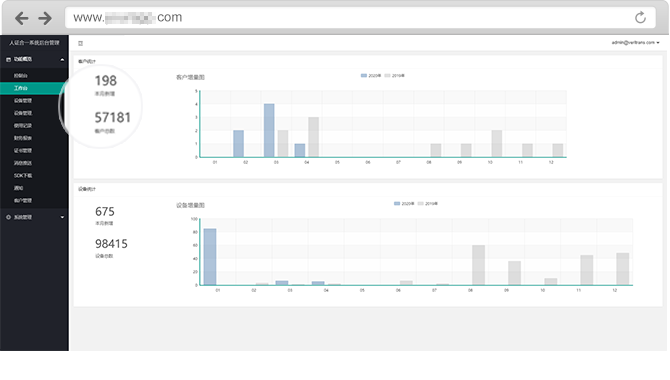Screen dimensions: 670x380
Task: Select the highlighted green sidebar menu item
Action: click(34, 88)
